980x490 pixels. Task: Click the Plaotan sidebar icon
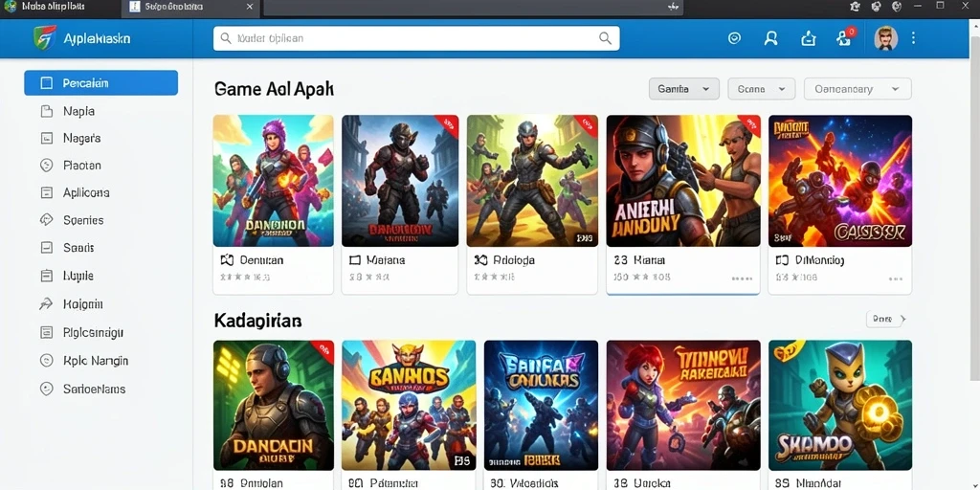[46, 166]
